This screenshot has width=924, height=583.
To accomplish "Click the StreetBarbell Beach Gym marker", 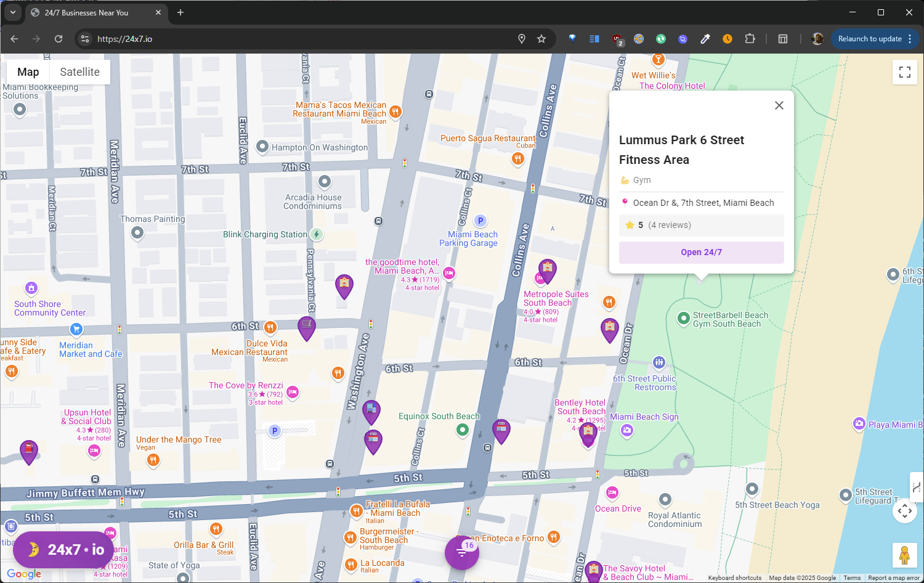I will pos(683,318).
